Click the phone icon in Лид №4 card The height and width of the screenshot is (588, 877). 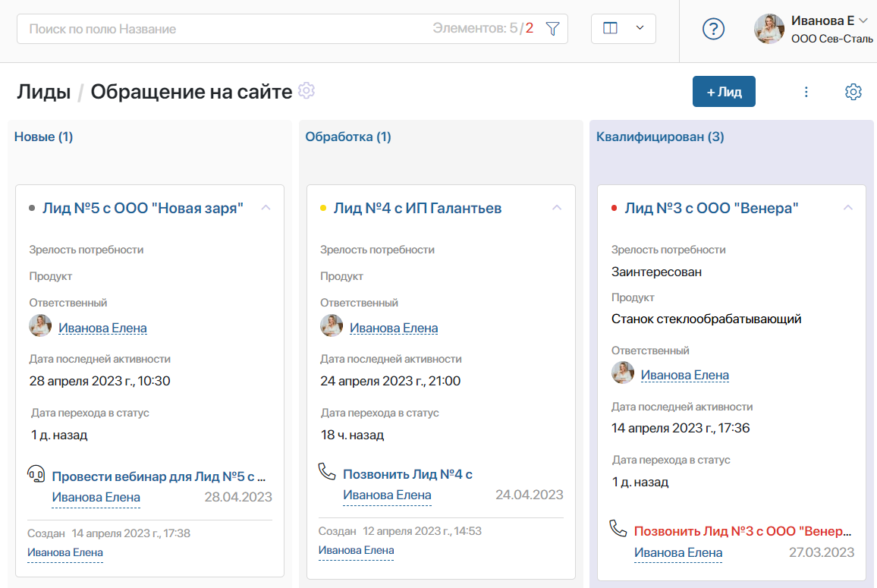pos(327,471)
